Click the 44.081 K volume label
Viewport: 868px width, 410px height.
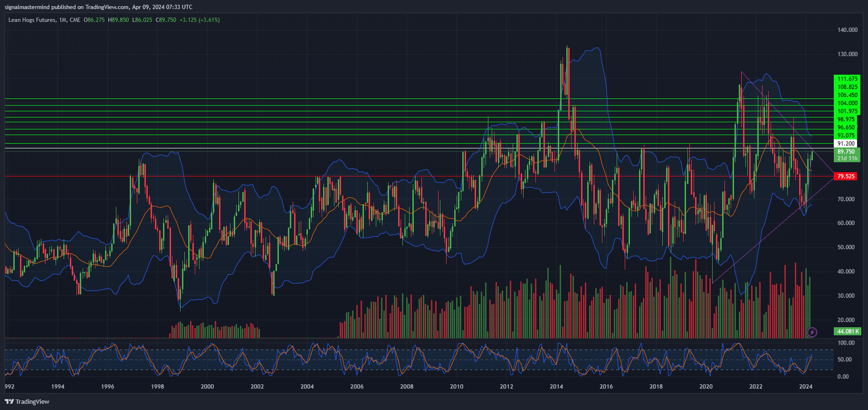[x=847, y=332]
